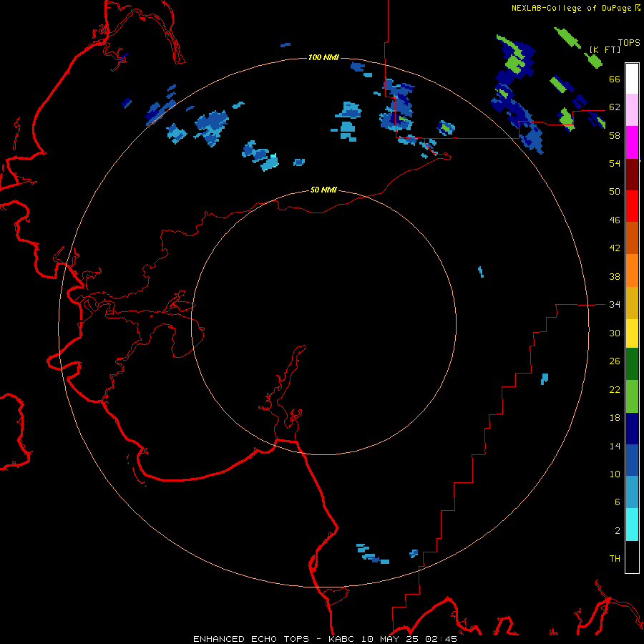Screen dimensions: 644x644
Task: Click the "[K FT]" units label
Action: (605, 49)
